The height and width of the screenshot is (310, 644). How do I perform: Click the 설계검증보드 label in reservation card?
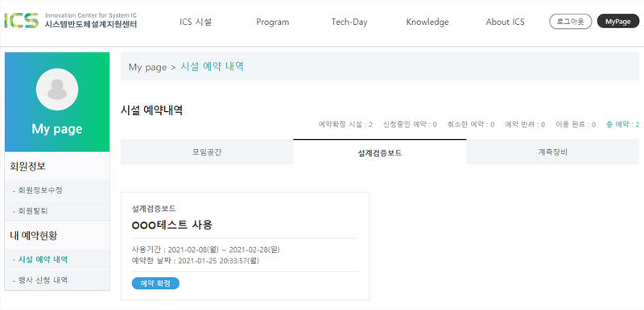pos(154,209)
